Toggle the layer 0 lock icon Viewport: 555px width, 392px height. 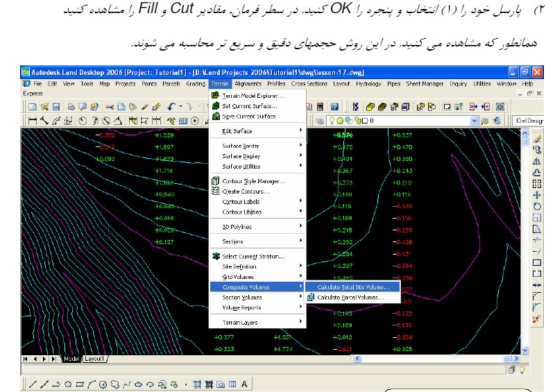[357, 121]
